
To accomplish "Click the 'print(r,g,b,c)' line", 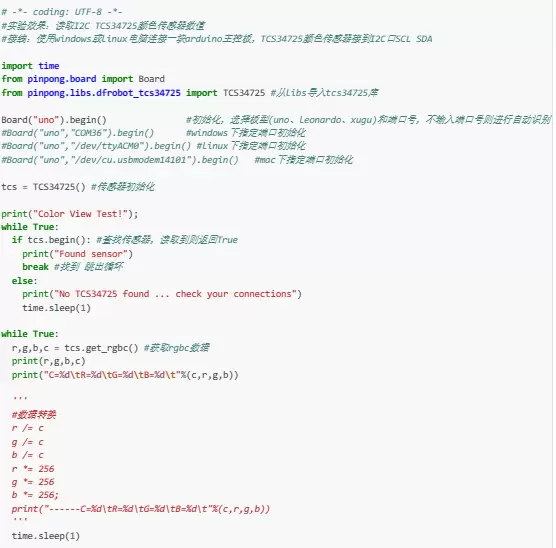I will [x=49, y=361].
